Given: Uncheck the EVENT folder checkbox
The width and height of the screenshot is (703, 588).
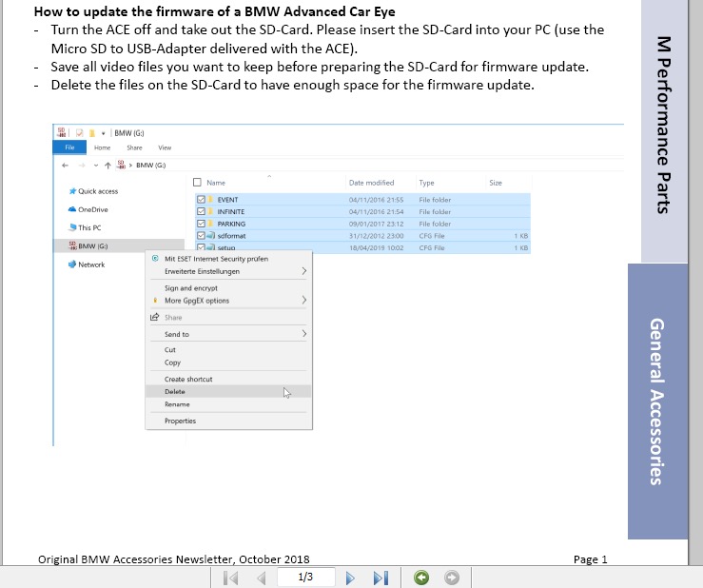Looking at the screenshot, I should (201, 200).
